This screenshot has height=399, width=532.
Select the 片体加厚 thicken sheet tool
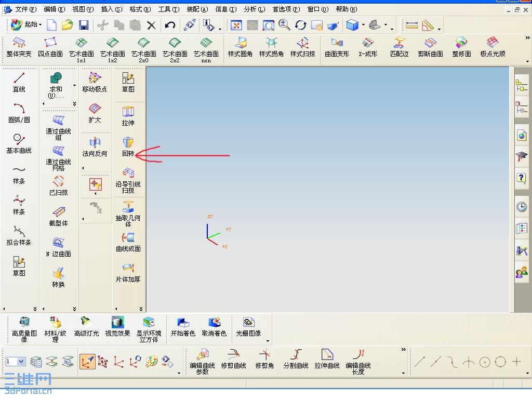128,273
